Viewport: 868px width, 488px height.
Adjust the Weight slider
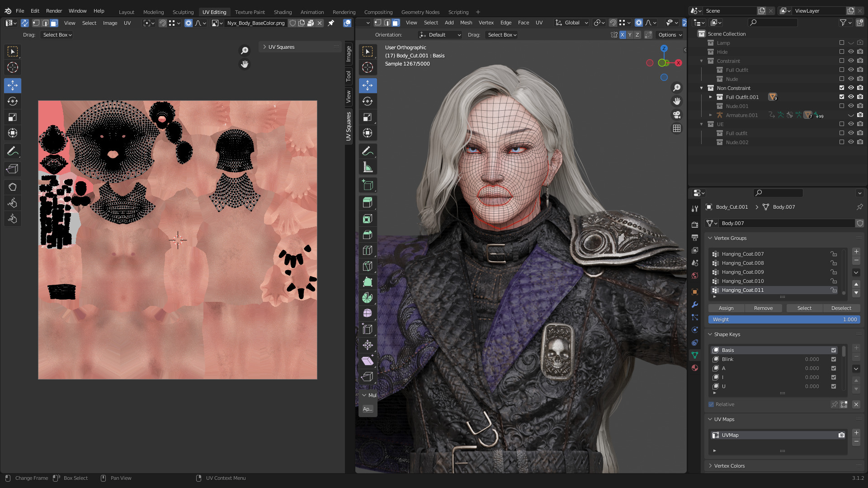[x=784, y=319]
